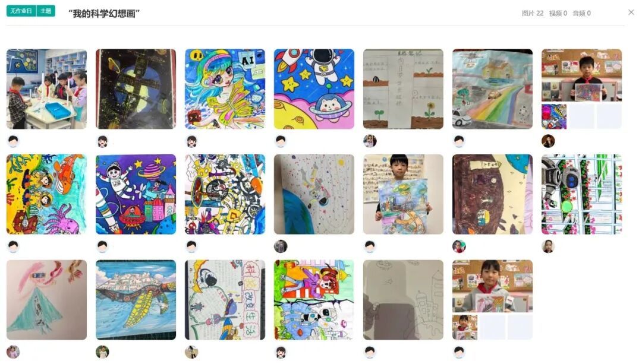Click the 无作业日 green tag

pyautogui.click(x=21, y=11)
